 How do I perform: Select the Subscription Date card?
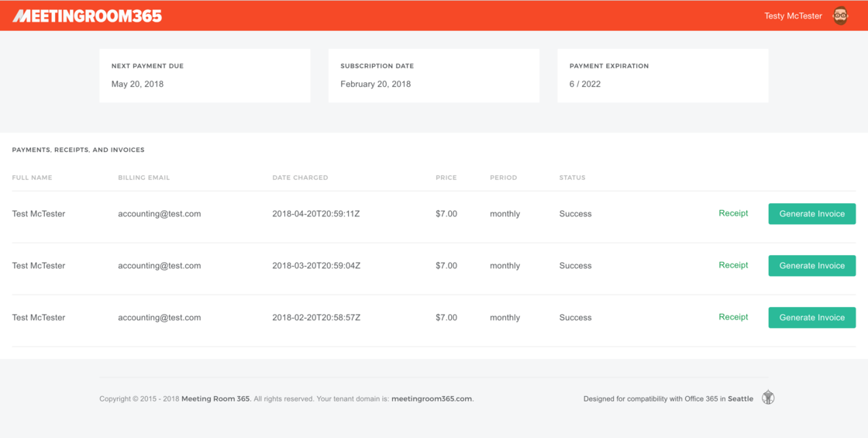433,76
